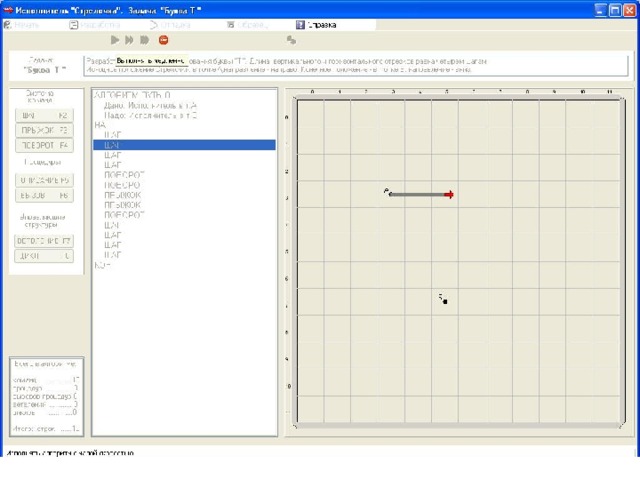Click the task description text box
The height and width of the screenshot is (480, 640).
click(x=356, y=65)
